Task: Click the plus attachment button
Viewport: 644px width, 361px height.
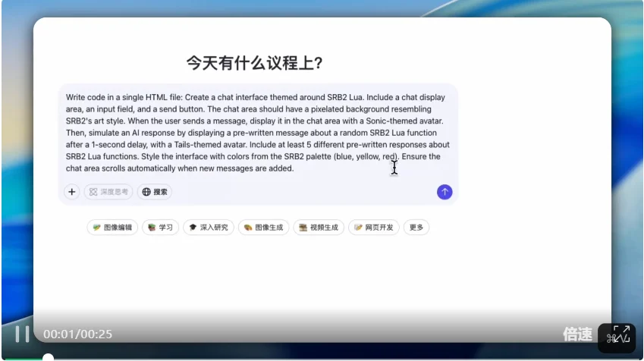Action: point(72,192)
